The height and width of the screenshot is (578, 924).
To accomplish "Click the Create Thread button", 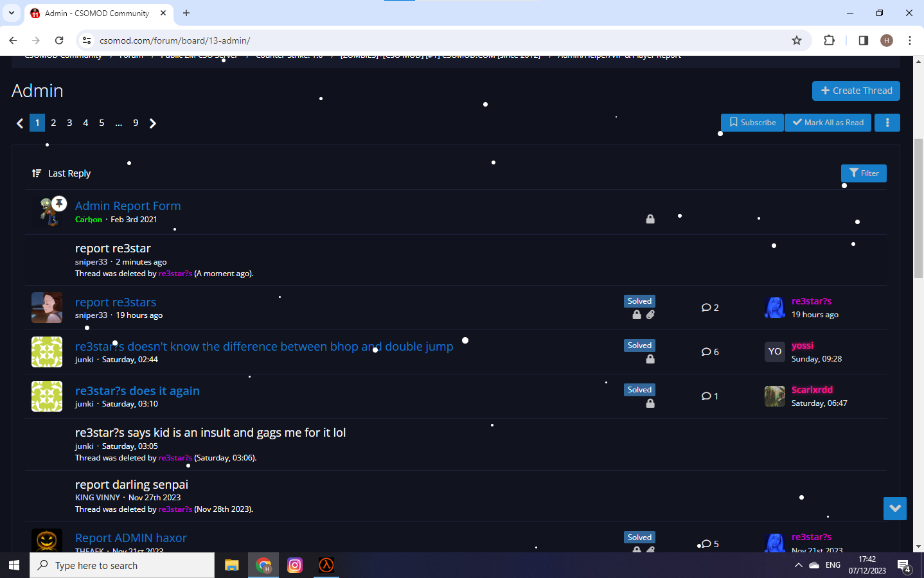I will [856, 91].
